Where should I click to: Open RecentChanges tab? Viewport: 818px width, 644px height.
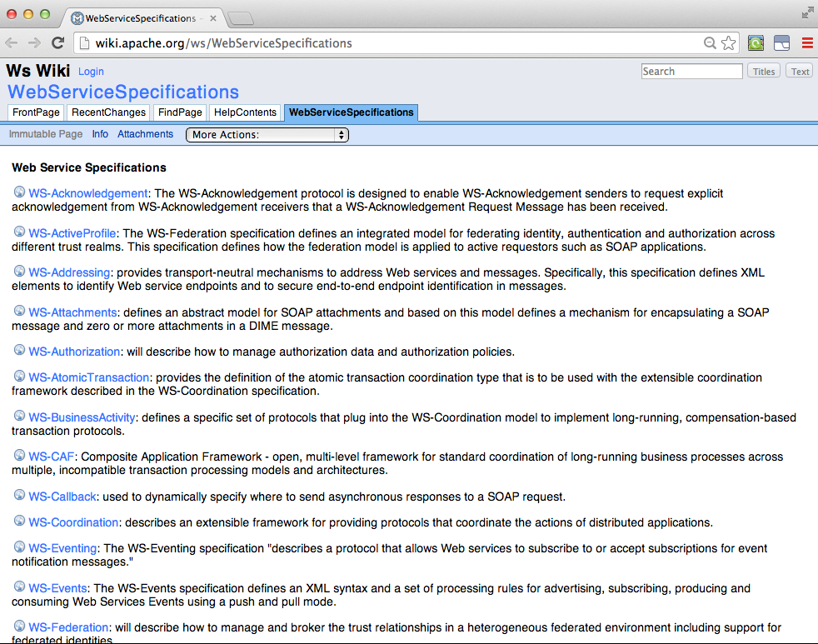tap(108, 112)
